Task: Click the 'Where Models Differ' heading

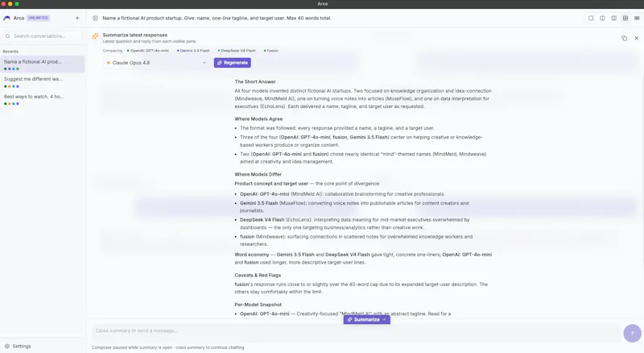Action: (x=258, y=174)
